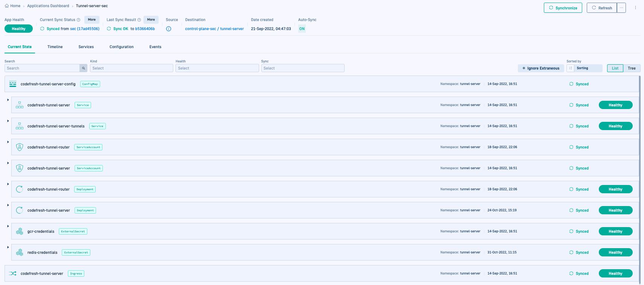Click the sort direction icon
Screen dimensions: 644x285
click(x=571, y=68)
